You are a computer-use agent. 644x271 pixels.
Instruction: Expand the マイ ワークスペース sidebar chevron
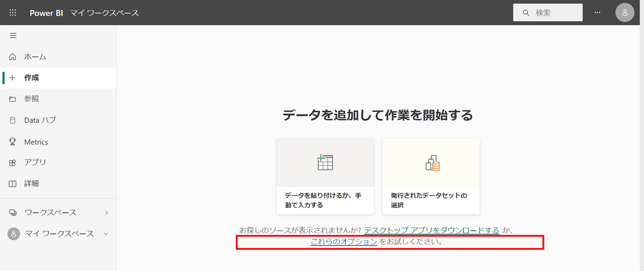click(106, 234)
